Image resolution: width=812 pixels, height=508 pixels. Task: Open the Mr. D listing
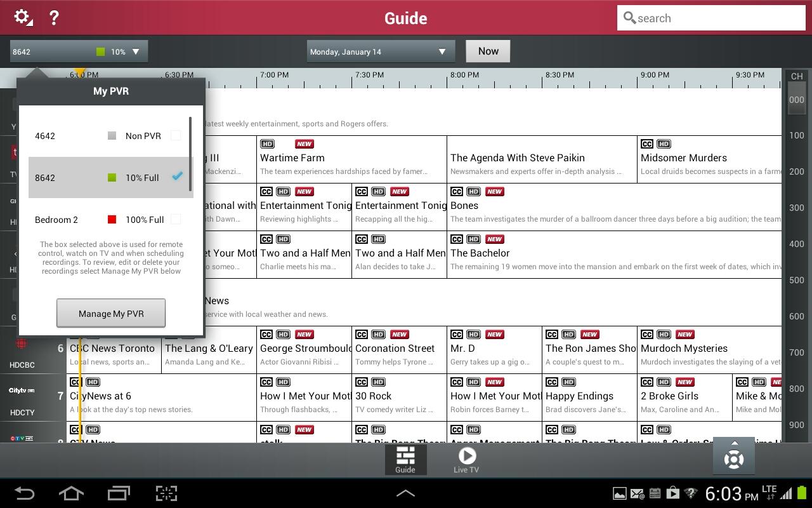[495, 350]
